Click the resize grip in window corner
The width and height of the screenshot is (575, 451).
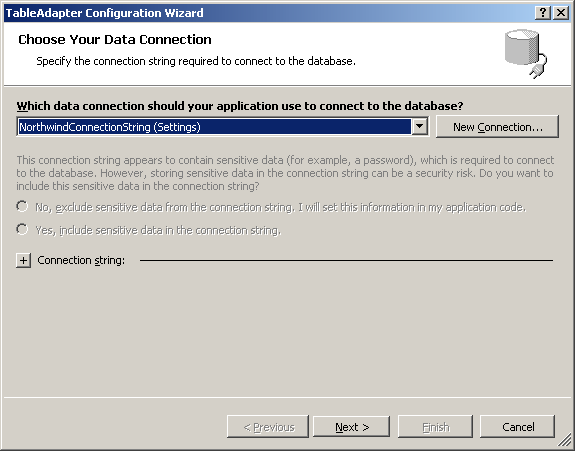point(564,440)
